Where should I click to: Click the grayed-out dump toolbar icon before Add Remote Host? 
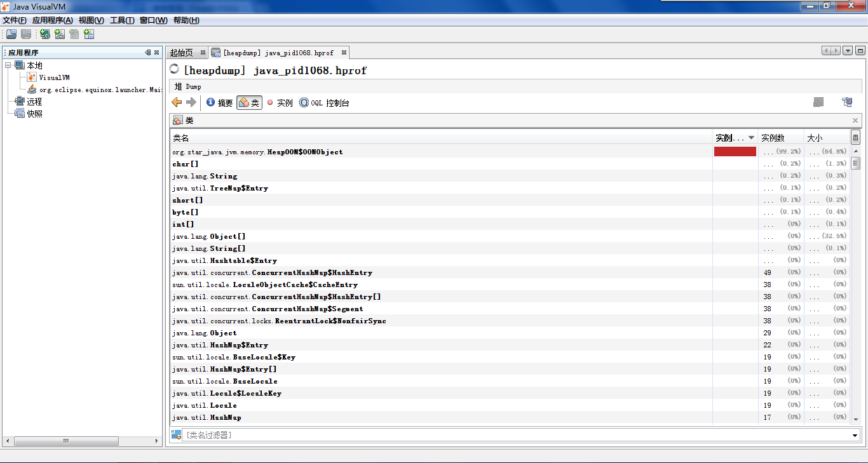[74, 34]
